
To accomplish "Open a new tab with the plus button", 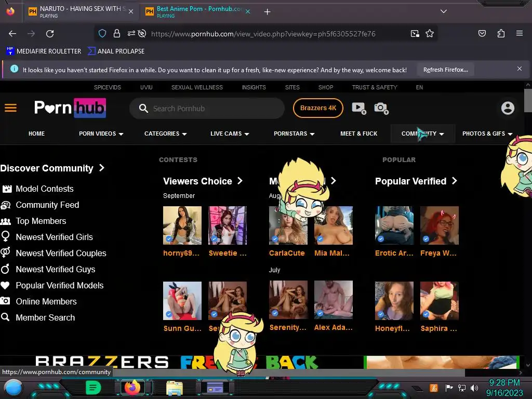I will [x=268, y=12].
